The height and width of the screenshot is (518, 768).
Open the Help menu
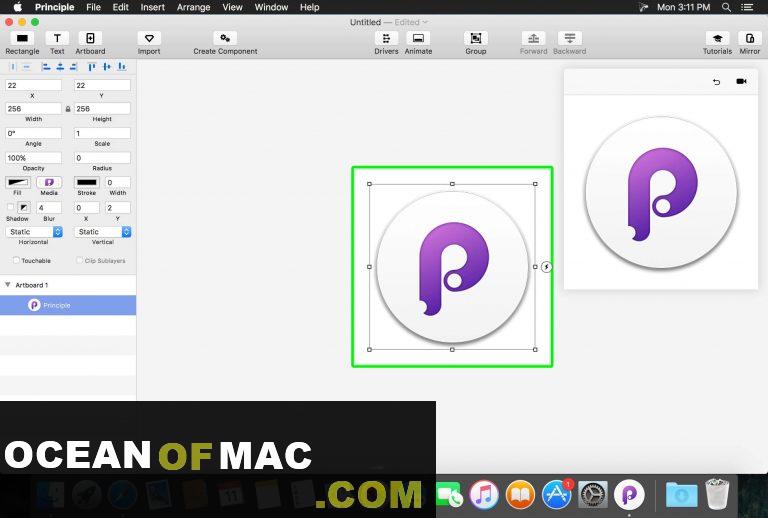pyautogui.click(x=310, y=7)
